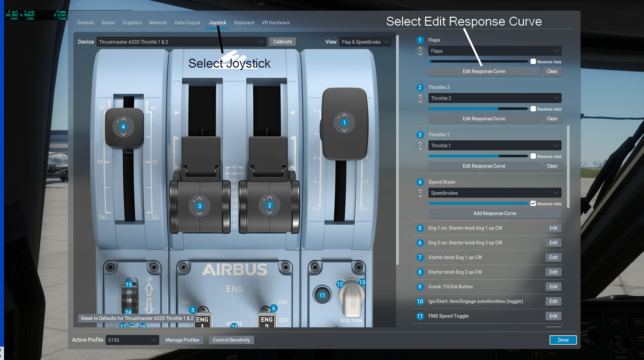The width and height of the screenshot is (644, 360).
Task: Disable Reverse Axis for the Speed Brake axis
Action: 533,203
